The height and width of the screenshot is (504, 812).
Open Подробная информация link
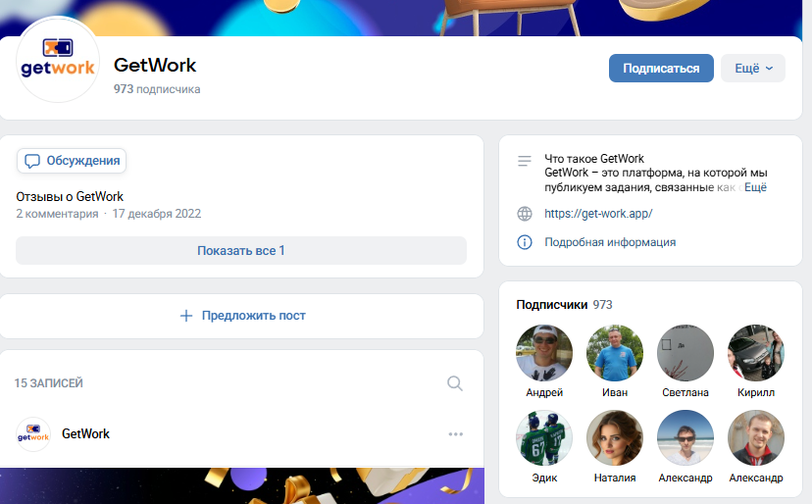pos(610,242)
